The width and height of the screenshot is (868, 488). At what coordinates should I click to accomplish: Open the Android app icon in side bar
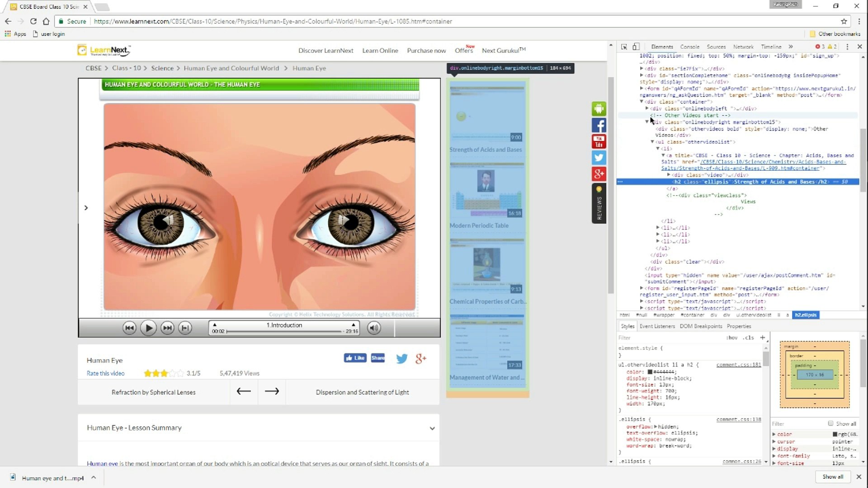click(599, 108)
